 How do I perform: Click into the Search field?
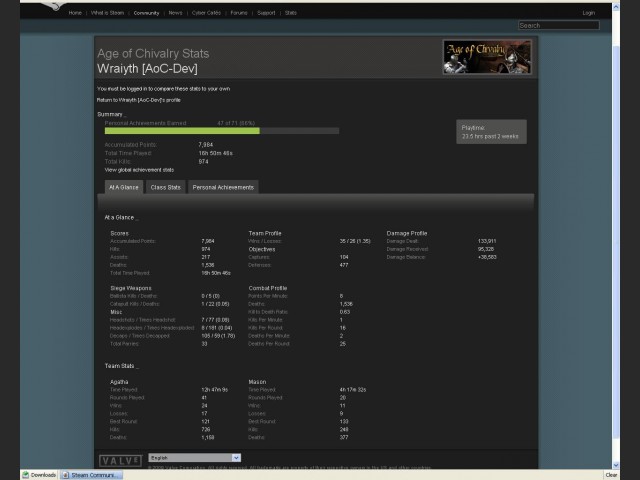[x=559, y=25]
